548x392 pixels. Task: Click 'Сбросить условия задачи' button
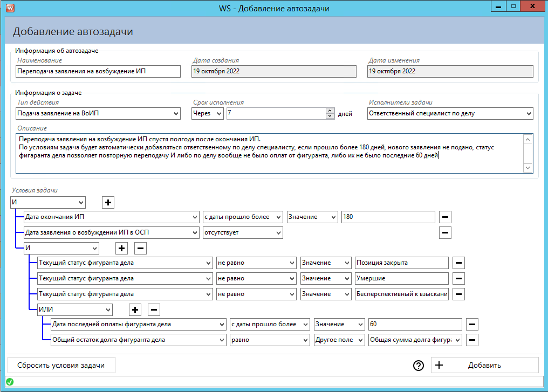tap(61, 365)
